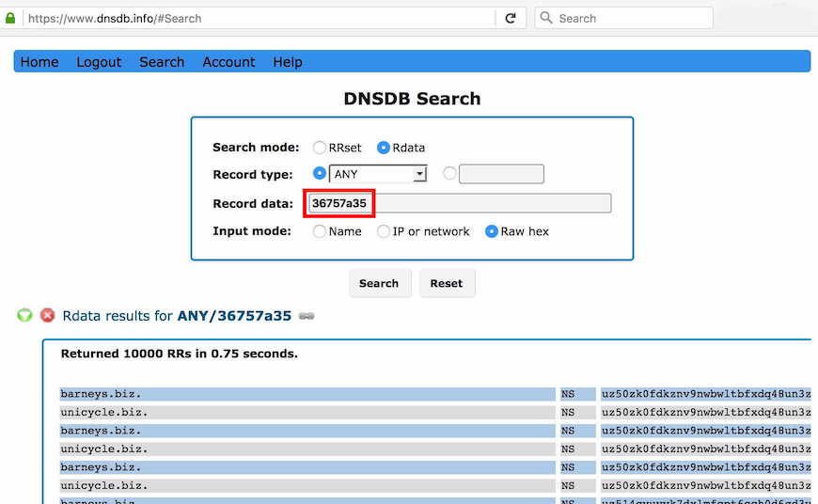Choose Name input mode
The height and width of the screenshot is (504, 818).
pos(320,231)
